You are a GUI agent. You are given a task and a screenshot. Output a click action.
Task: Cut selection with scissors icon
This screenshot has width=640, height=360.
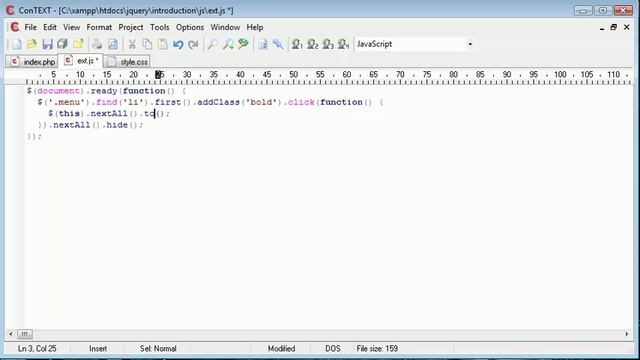132,44
